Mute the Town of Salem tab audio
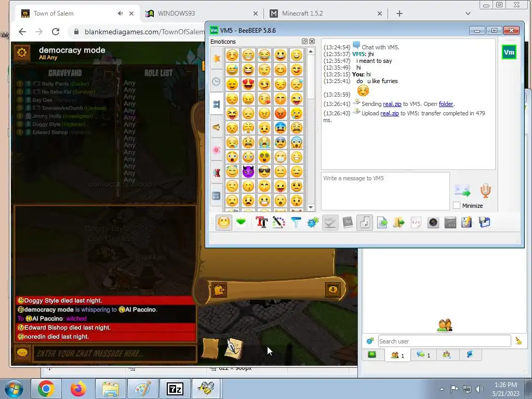 pos(120,14)
